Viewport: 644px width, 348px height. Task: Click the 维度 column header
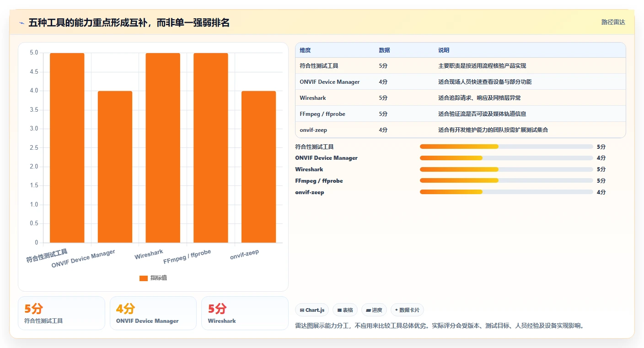(x=305, y=50)
